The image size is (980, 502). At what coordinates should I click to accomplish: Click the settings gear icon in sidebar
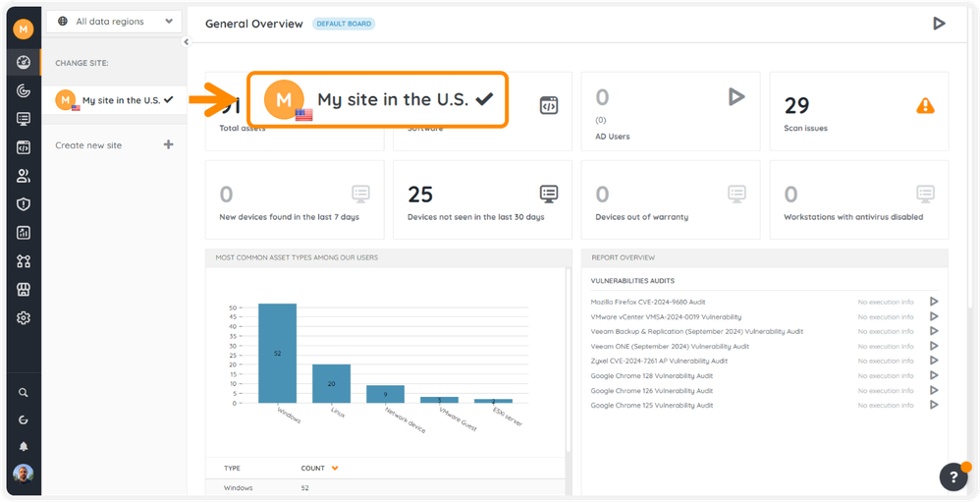24,318
